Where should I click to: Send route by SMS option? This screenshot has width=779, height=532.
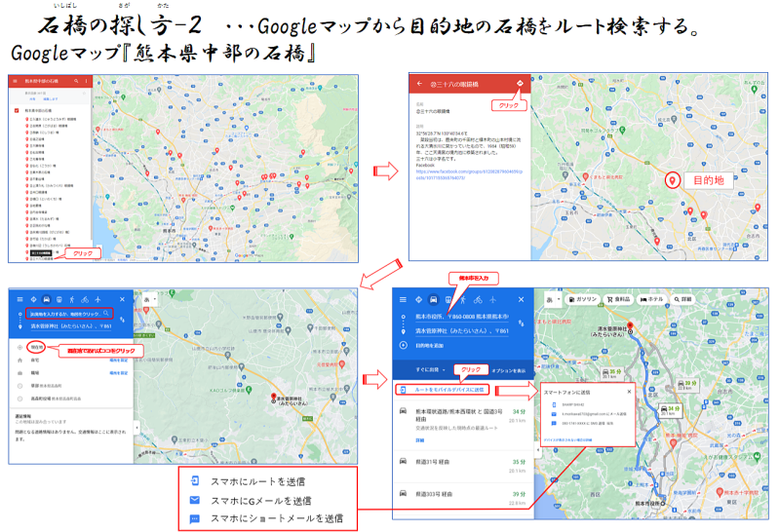(587, 424)
